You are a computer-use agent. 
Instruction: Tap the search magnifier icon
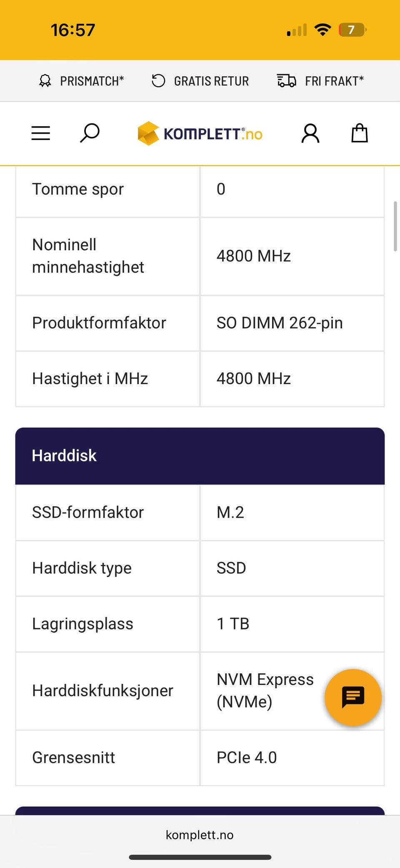pos(90,133)
